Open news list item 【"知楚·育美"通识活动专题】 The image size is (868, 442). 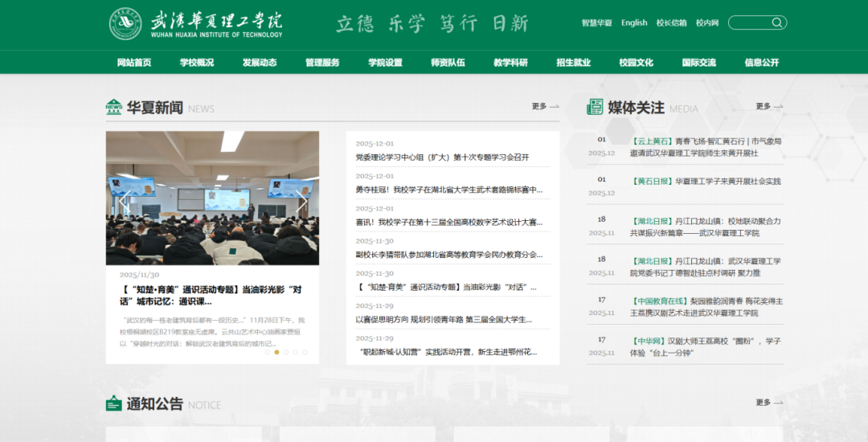click(446, 287)
